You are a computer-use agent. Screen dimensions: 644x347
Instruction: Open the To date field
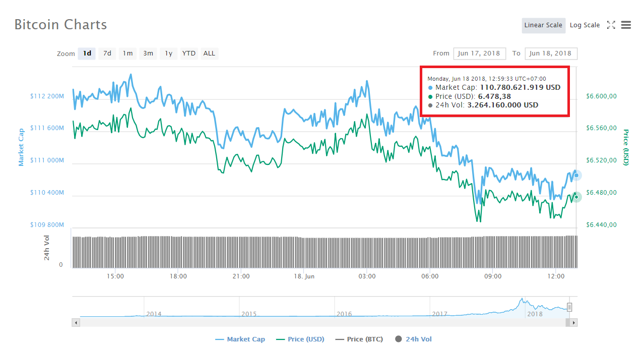pyautogui.click(x=551, y=53)
